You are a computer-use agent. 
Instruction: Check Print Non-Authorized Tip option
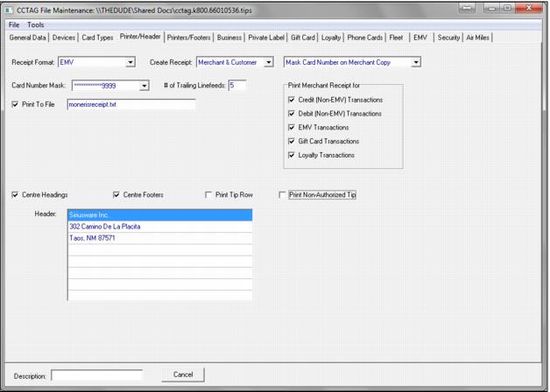[x=282, y=195]
